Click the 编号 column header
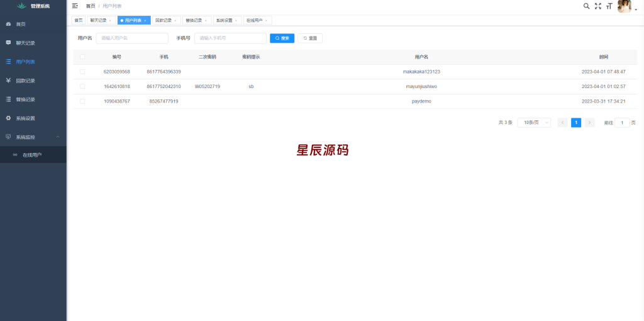644x321 pixels. pyautogui.click(x=116, y=57)
